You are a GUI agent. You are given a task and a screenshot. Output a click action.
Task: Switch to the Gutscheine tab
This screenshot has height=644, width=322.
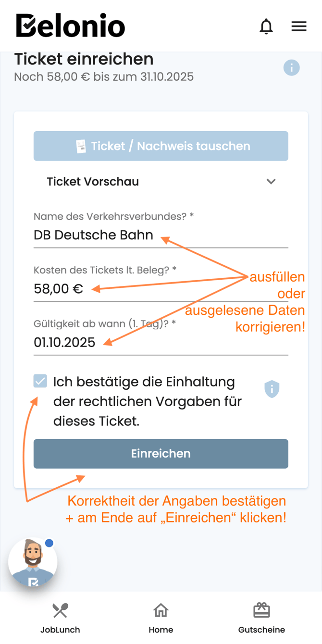tap(261, 618)
